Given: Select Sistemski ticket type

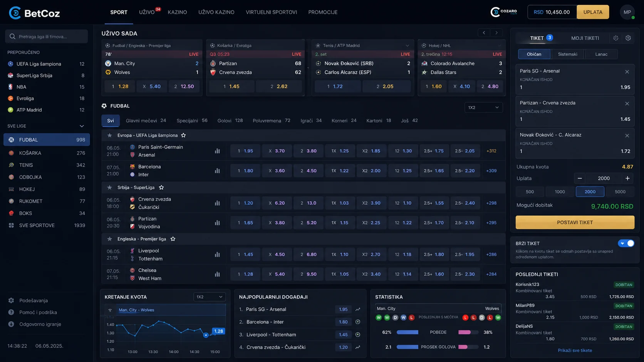Looking at the screenshot, I should tap(568, 54).
